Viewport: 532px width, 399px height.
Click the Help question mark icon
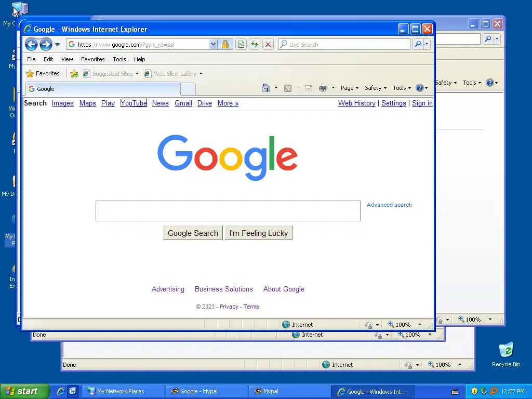(420, 88)
